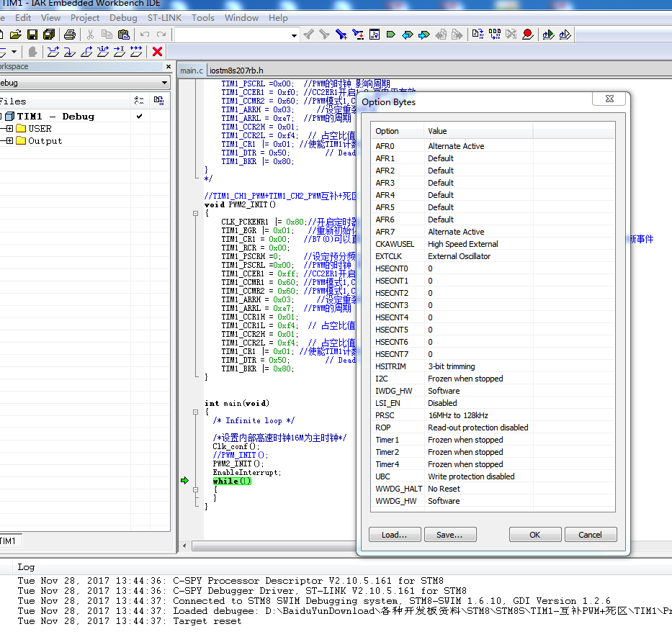
Task: Click the Save All icon in toolbar
Action: tap(49, 35)
